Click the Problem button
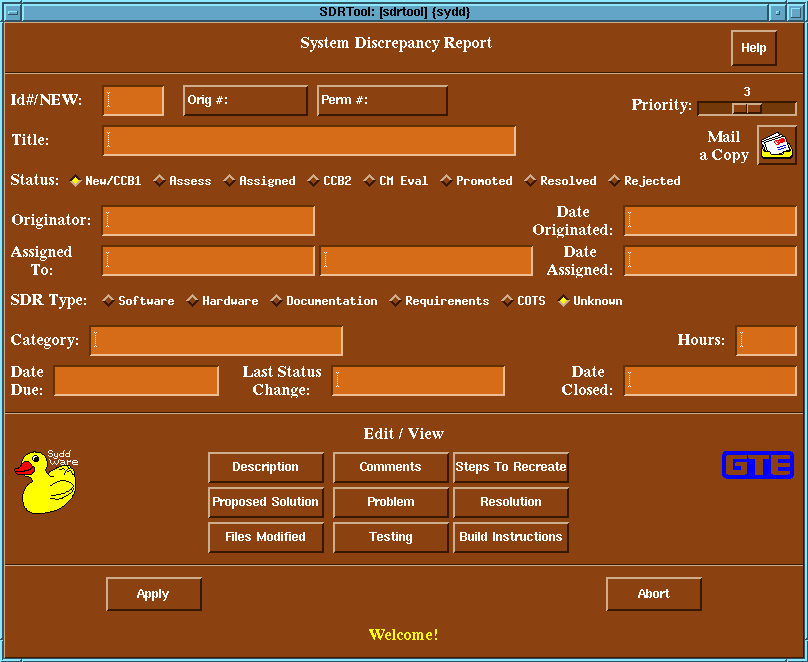Image resolution: width=808 pixels, height=662 pixels. (391, 502)
